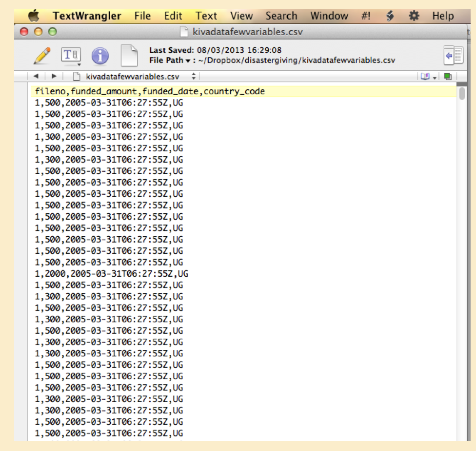Open the gear menu in menu bar
This screenshot has height=451, width=476.
click(414, 16)
